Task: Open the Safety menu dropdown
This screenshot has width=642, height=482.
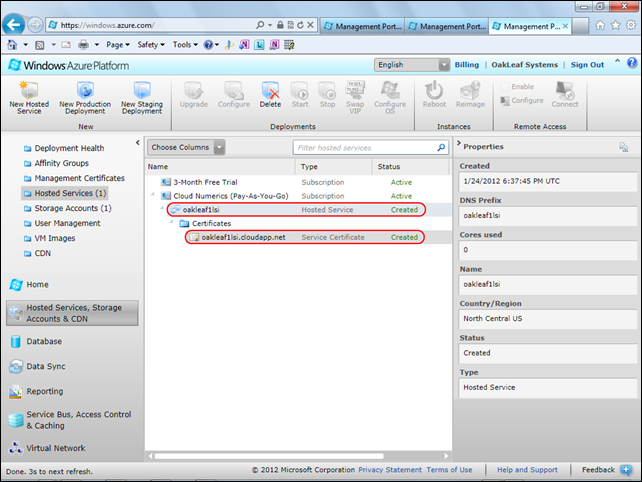Action: [x=151, y=45]
